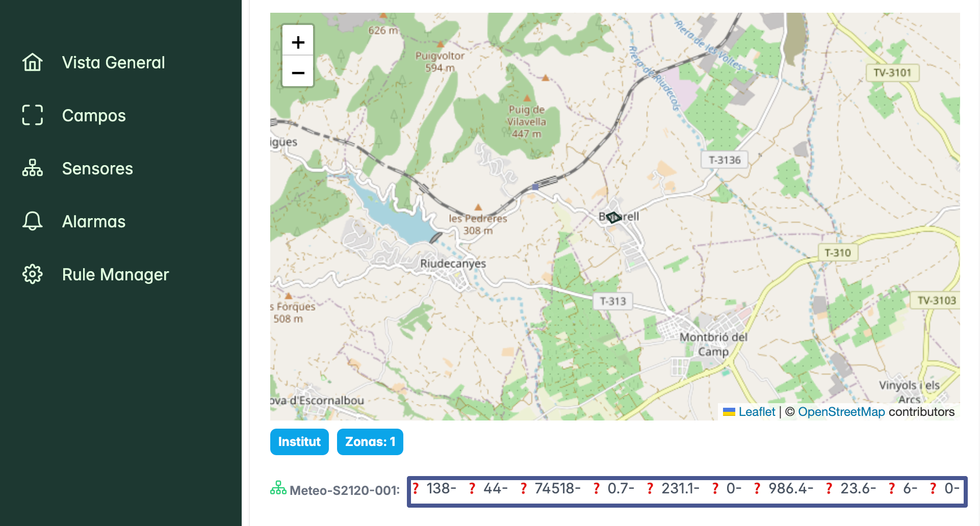Click the T-310 road label on map

(838, 253)
